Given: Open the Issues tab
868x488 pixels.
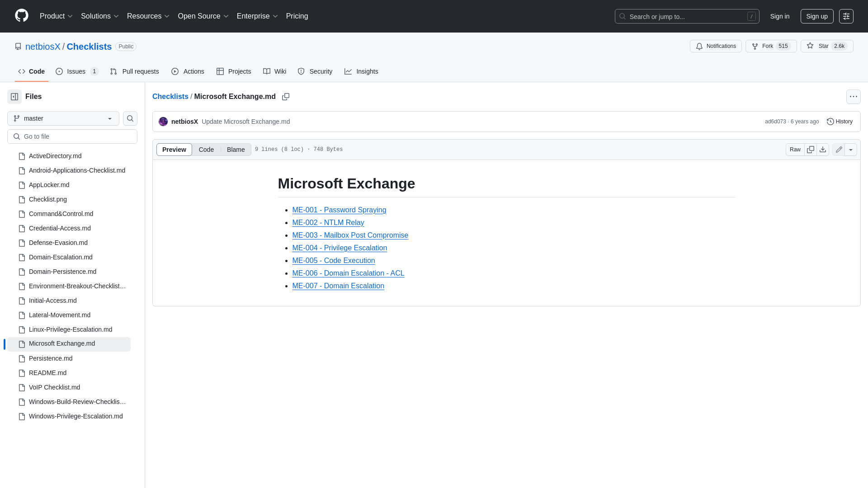Looking at the screenshot, I should (x=77, y=71).
